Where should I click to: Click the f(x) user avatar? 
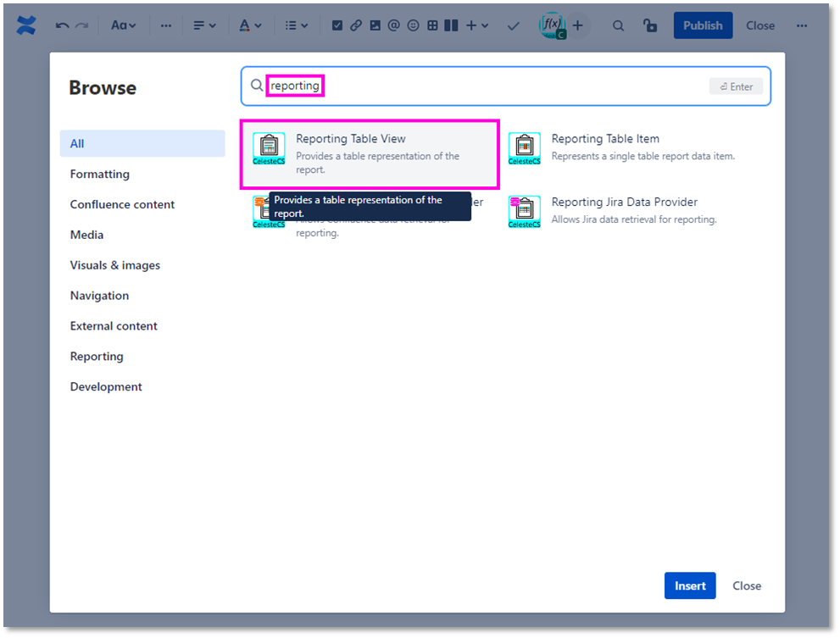[552, 25]
